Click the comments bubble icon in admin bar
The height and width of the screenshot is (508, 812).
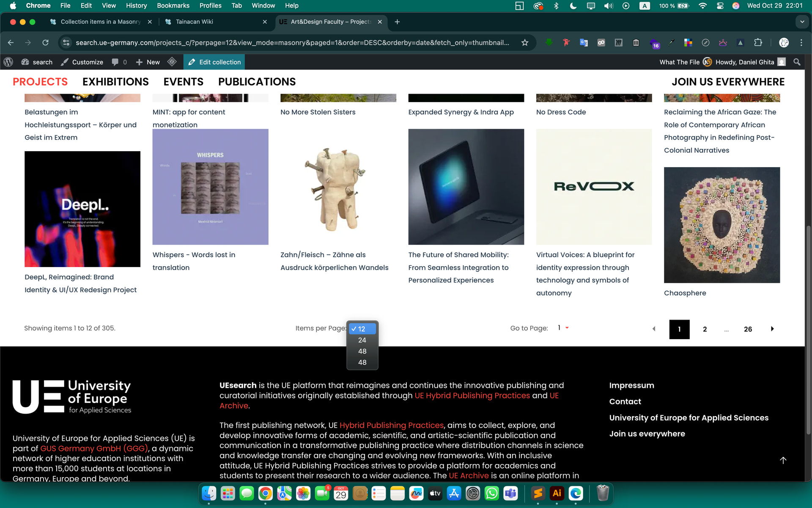115,62
